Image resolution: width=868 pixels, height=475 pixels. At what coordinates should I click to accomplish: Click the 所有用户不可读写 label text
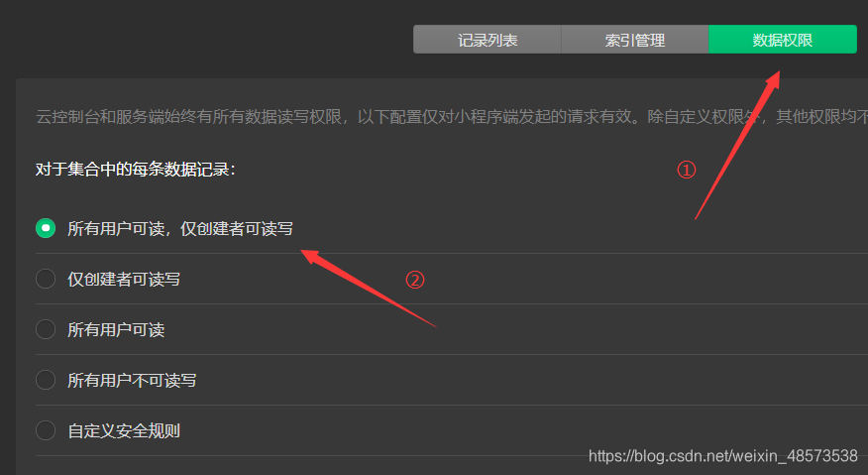(x=132, y=380)
